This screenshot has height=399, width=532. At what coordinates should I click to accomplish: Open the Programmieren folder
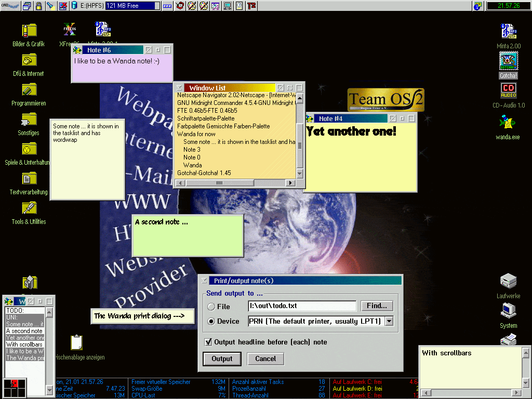(29, 90)
